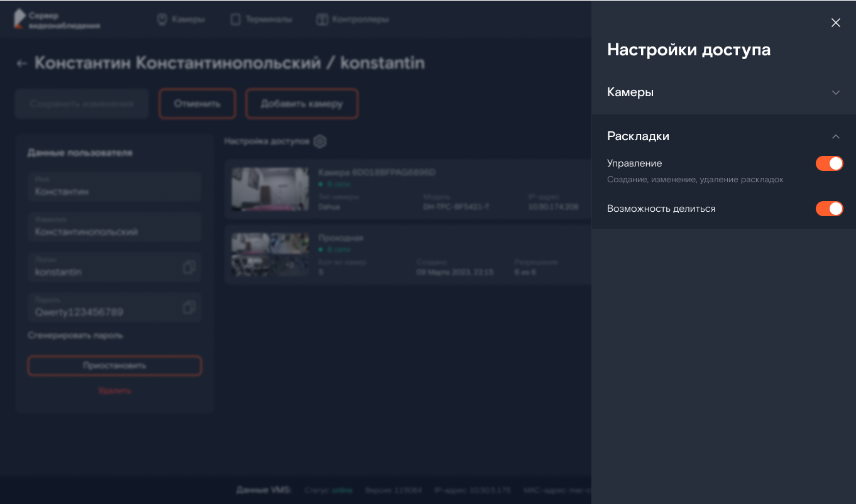Click the Фамилия field with Константинопольский
This screenshot has height=504, width=856.
click(114, 227)
